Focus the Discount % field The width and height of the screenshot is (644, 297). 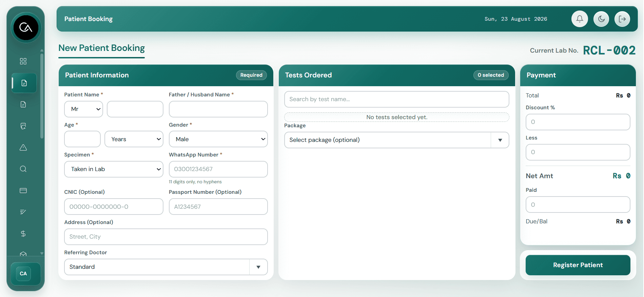click(x=578, y=122)
